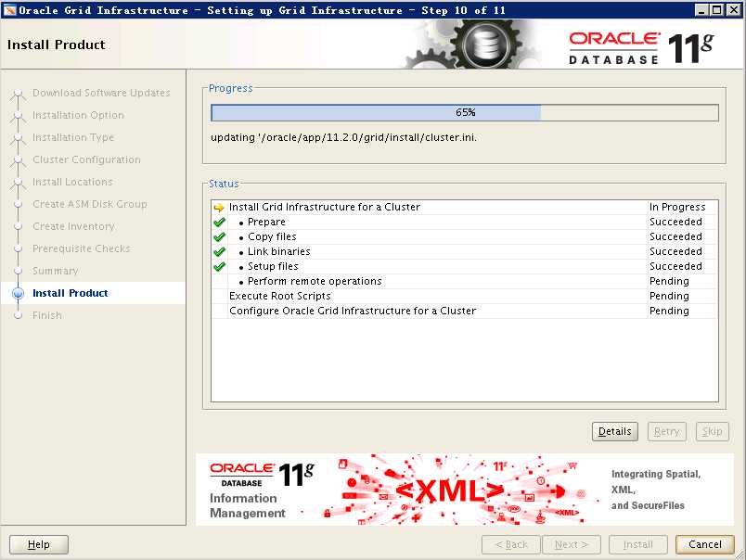Click the Oracle XML Information Management banner
The image size is (746, 560).
coord(464,490)
